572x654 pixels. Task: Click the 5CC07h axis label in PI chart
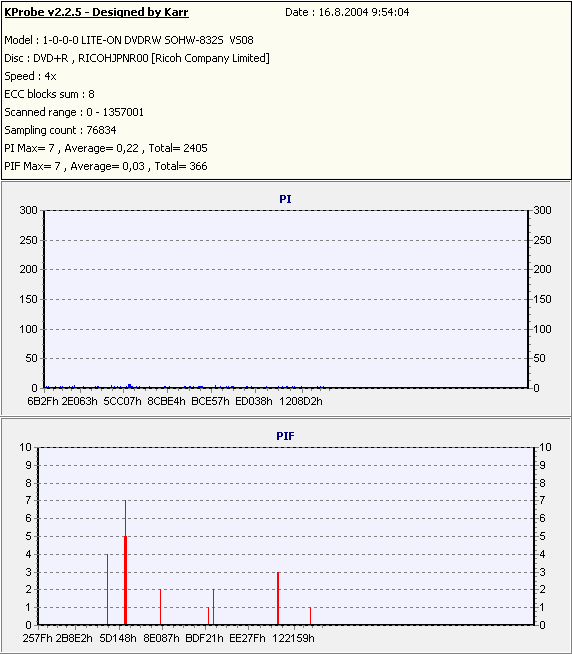123,401
